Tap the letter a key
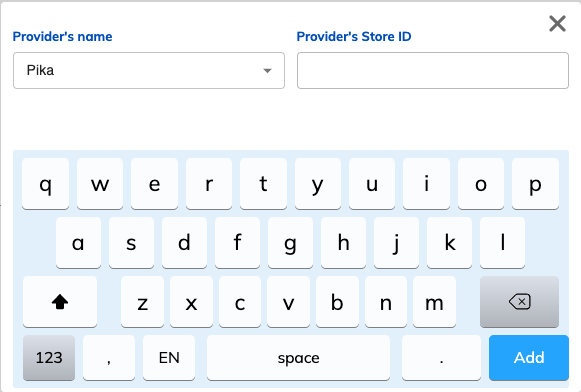Screen dimensions: 581x392 78,243
